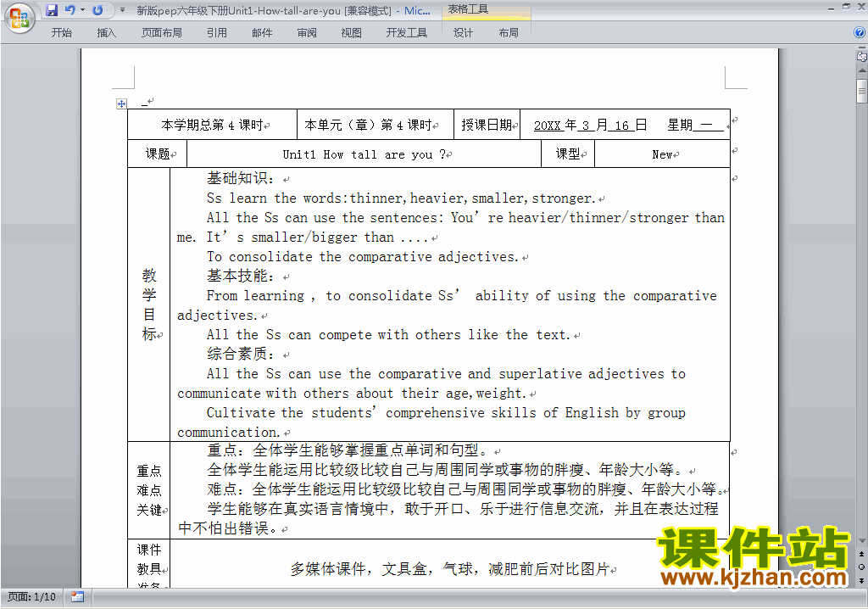868x609 pixels.
Task: Go to next page double-arrow button
Action: 862,579
